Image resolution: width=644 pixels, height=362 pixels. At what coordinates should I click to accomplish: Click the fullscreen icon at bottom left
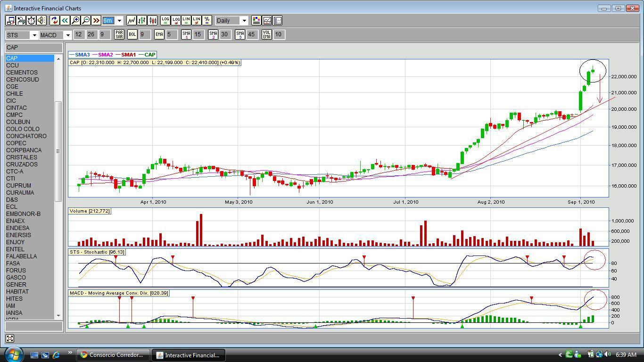point(10,338)
